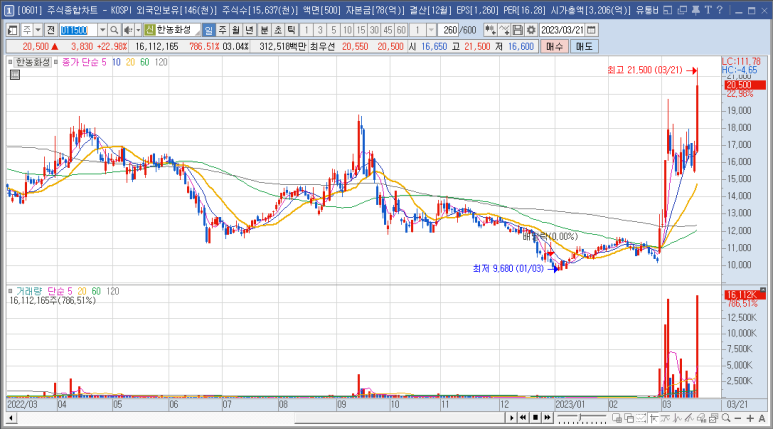Select the 틱 tick period tab
This screenshot has width=773, height=429.
click(291, 30)
